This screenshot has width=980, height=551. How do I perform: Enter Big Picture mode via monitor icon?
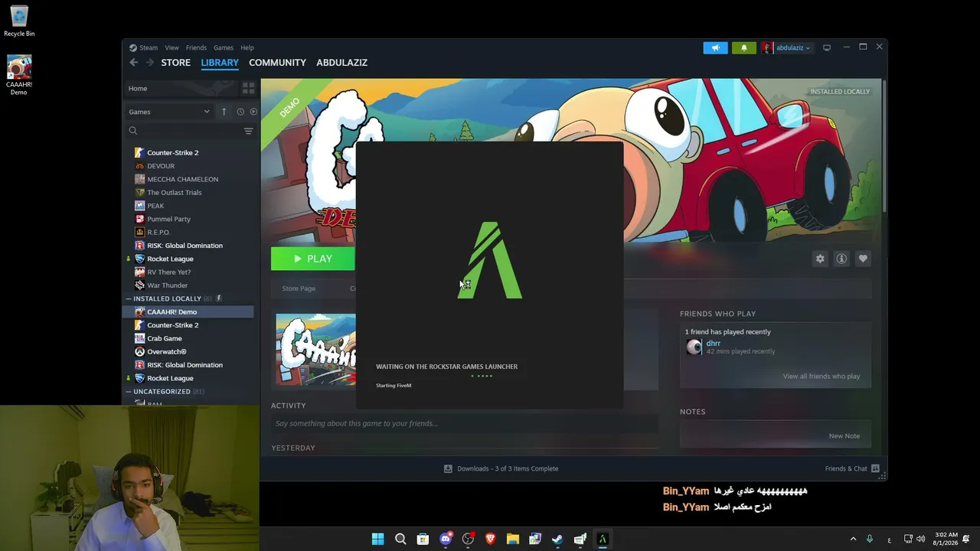(x=827, y=47)
